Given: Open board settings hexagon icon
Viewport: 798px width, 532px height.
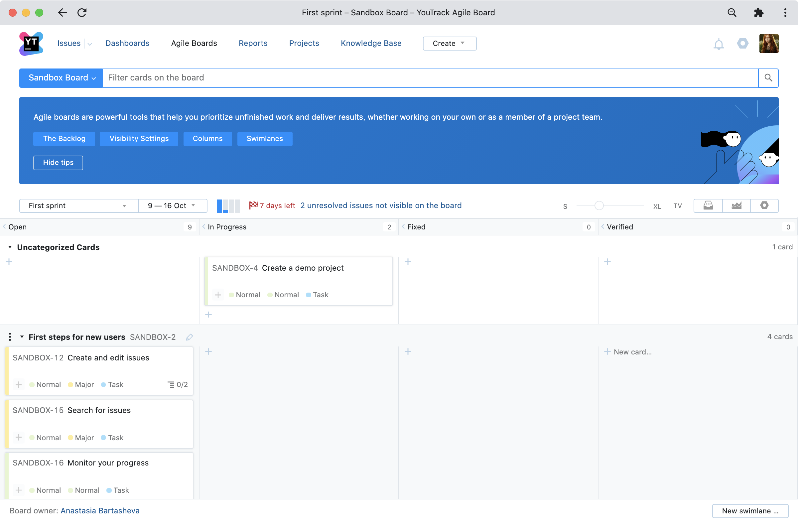Looking at the screenshot, I should tap(764, 205).
